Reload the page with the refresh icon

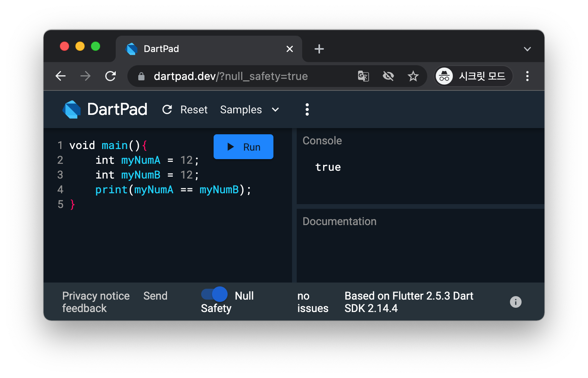(x=111, y=76)
